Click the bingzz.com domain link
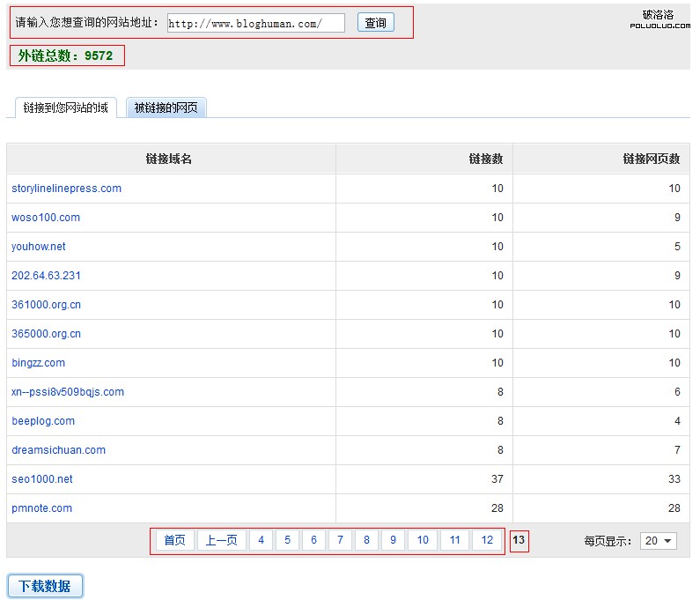The height and width of the screenshot is (600, 700). pos(39,363)
